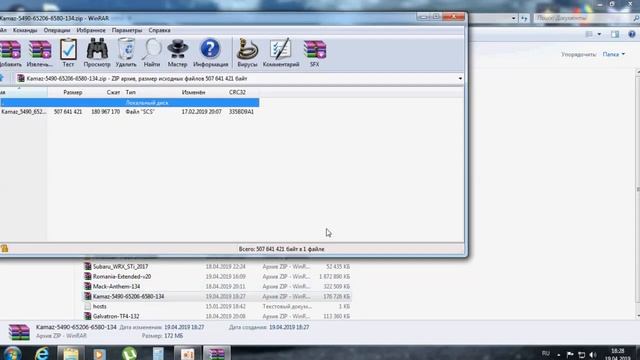Open the Справка menu
This screenshot has height=360, width=640.
pyautogui.click(x=159, y=30)
